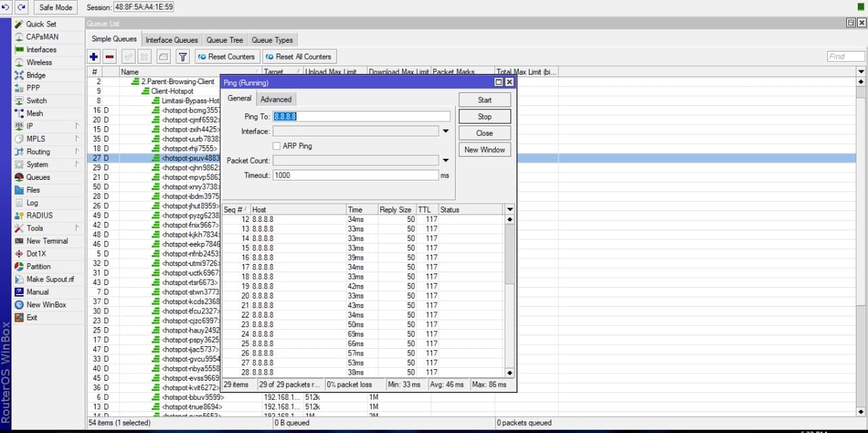Image resolution: width=868 pixels, height=433 pixels.
Task: Click the comment toolbar icon
Action: (x=163, y=57)
